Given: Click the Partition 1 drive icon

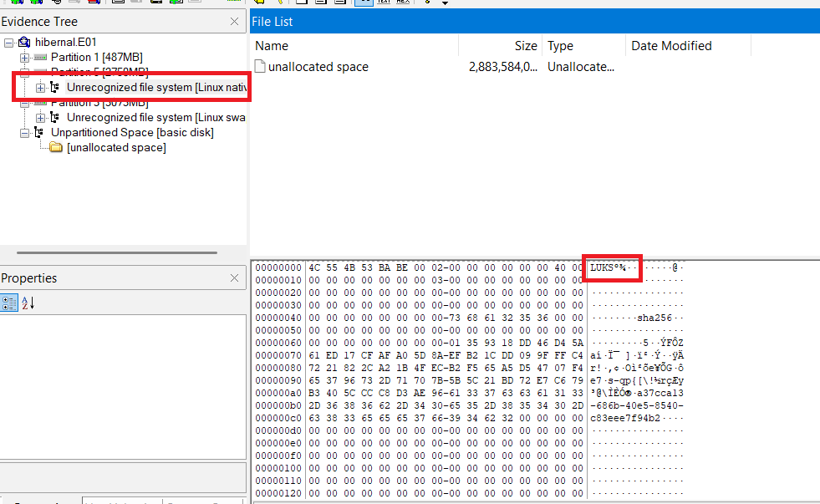Looking at the screenshot, I should tap(40, 58).
